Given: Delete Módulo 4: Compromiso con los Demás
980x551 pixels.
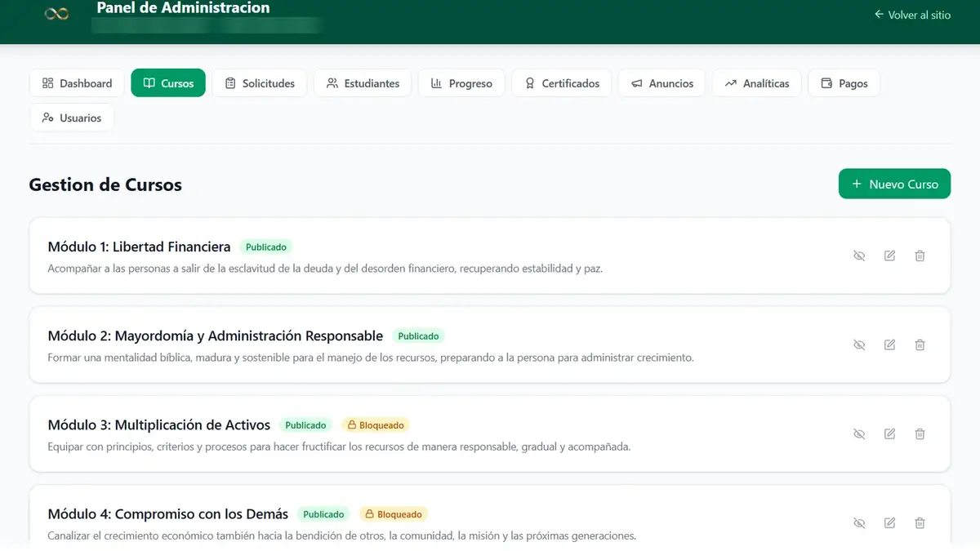Looking at the screenshot, I should pos(920,522).
